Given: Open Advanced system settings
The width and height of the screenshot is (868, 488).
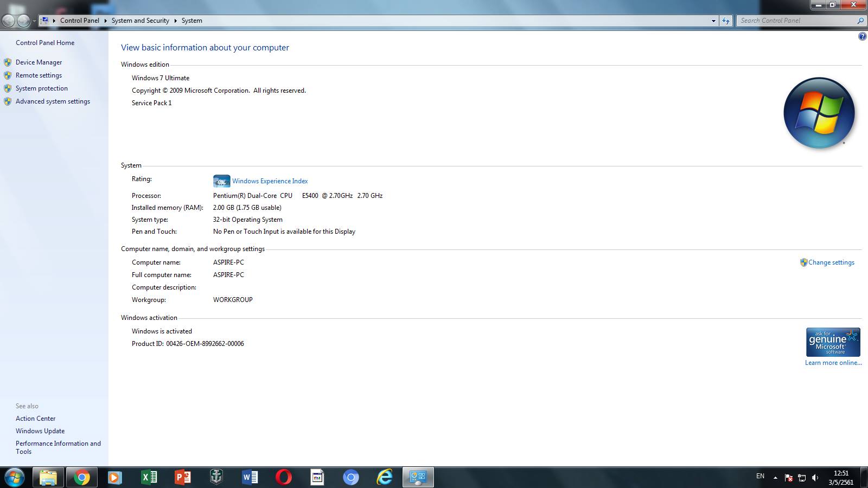Looking at the screenshot, I should click(x=53, y=101).
